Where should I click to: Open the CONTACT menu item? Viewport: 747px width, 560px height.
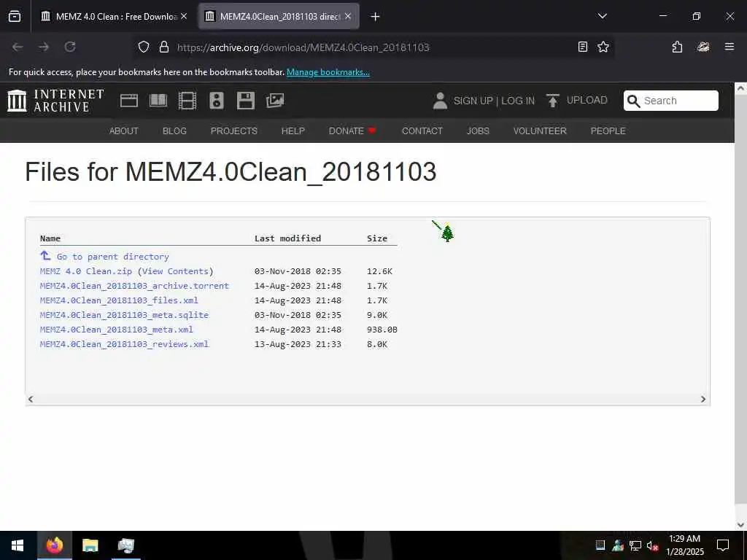pyautogui.click(x=422, y=131)
